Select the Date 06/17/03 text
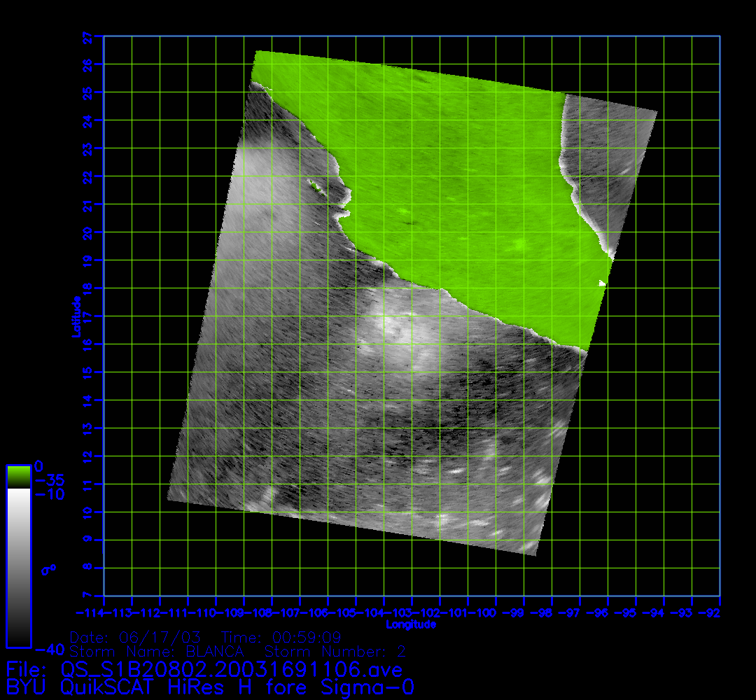This screenshot has width=756, height=700. 135,638
